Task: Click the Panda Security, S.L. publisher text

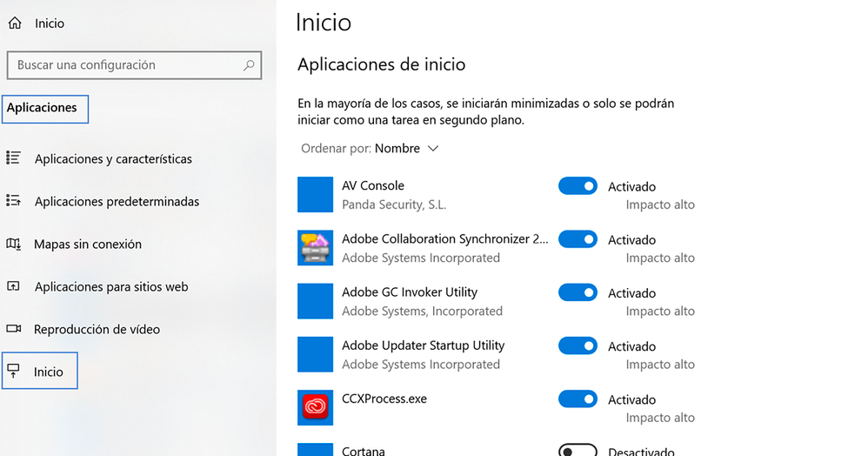Action: click(x=394, y=205)
